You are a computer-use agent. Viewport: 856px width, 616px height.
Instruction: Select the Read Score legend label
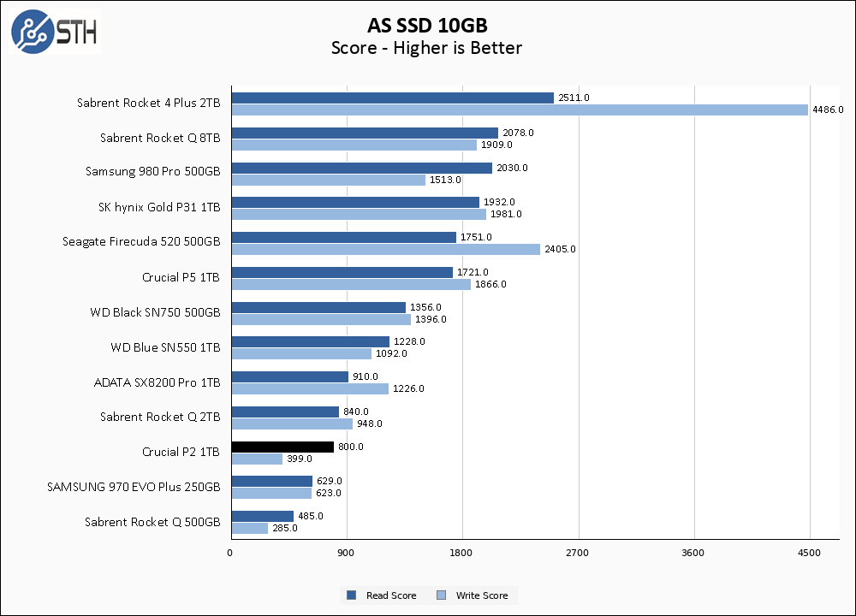(x=391, y=595)
